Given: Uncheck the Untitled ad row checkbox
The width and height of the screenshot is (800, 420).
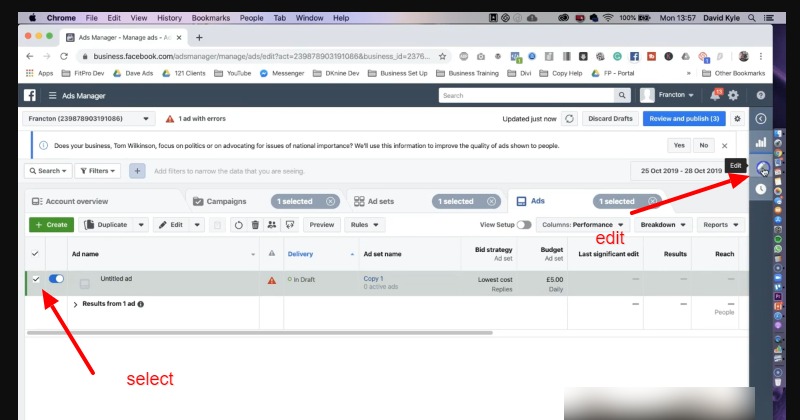Looking at the screenshot, I should pyautogui.click(x=36, y=279).
